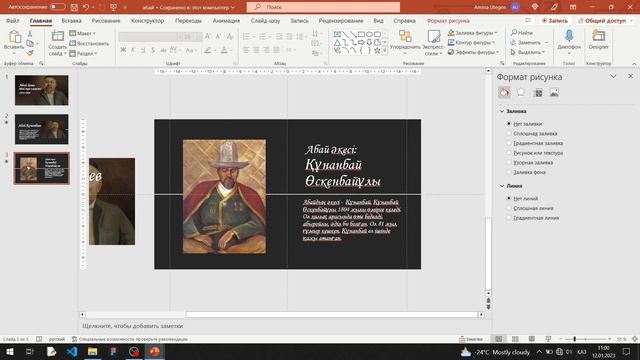Open the Designer pane icon
The image size is (640, 360).
[x=598, y=36]
